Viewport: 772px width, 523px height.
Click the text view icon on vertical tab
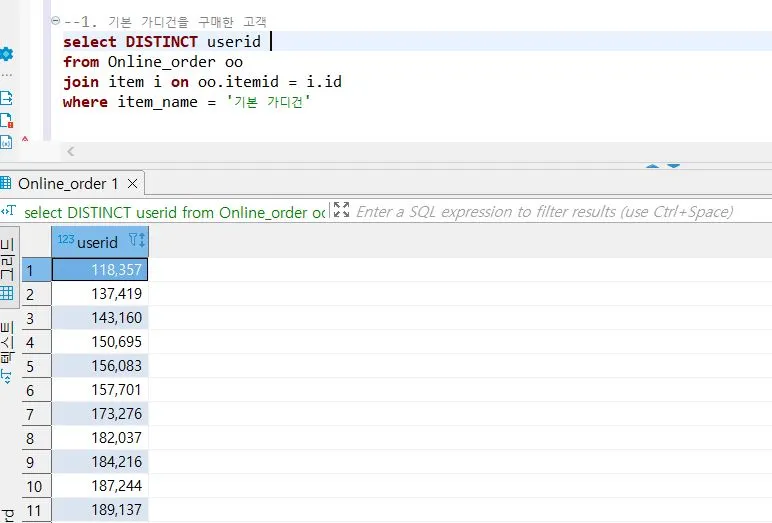point(6,377)
